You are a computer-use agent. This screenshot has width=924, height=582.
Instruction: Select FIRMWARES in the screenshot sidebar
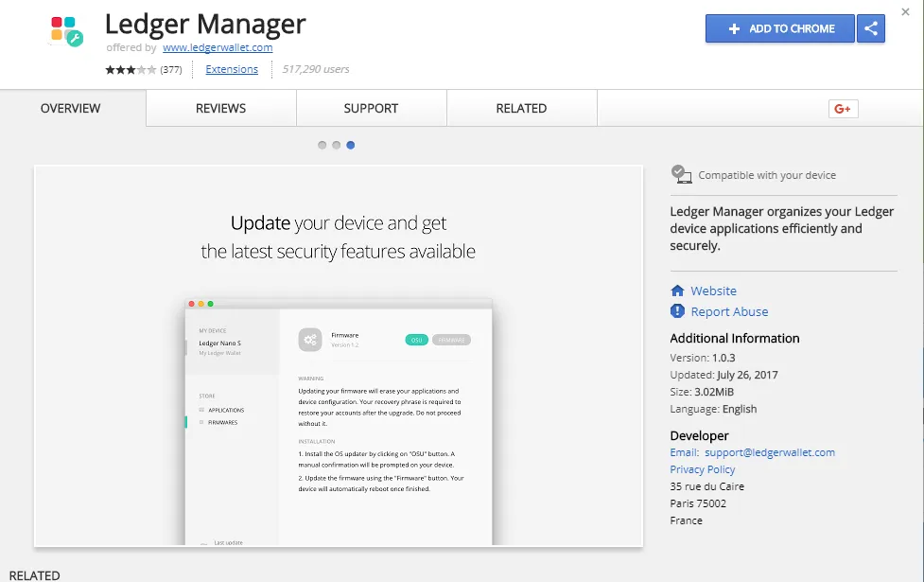pos(222,422)
